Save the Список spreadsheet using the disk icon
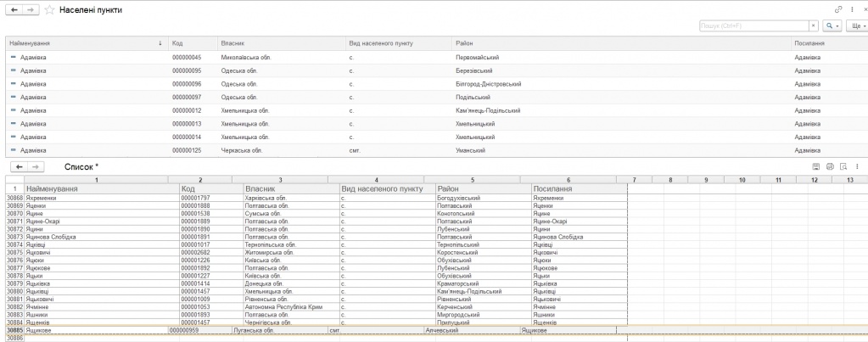This screenshot has height=342, width=868. click(x=816, y=167)
